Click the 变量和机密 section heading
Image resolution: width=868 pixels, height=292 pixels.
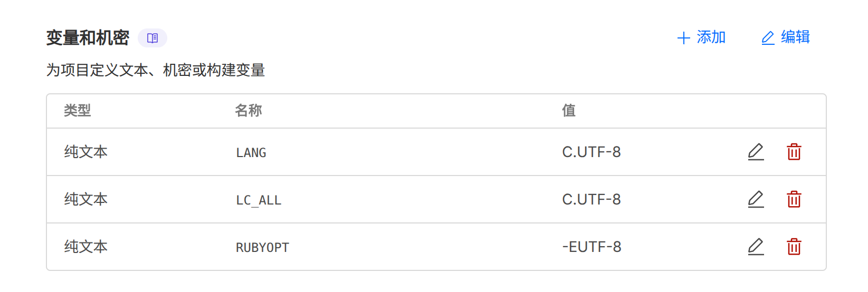(x=88, y=38)
